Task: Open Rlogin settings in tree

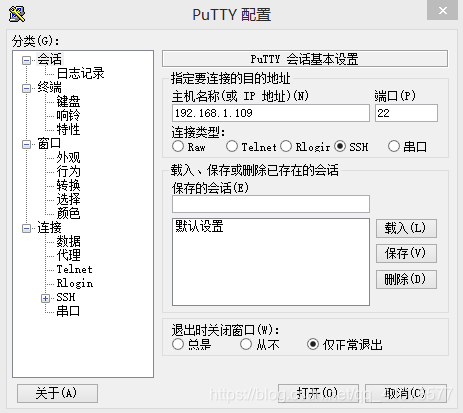Action: pos(75,283)
